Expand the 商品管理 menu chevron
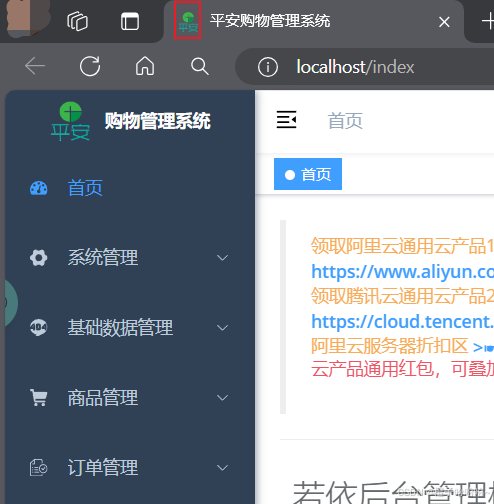The width and height of the screenshot is (494, 504). [222, 397]
